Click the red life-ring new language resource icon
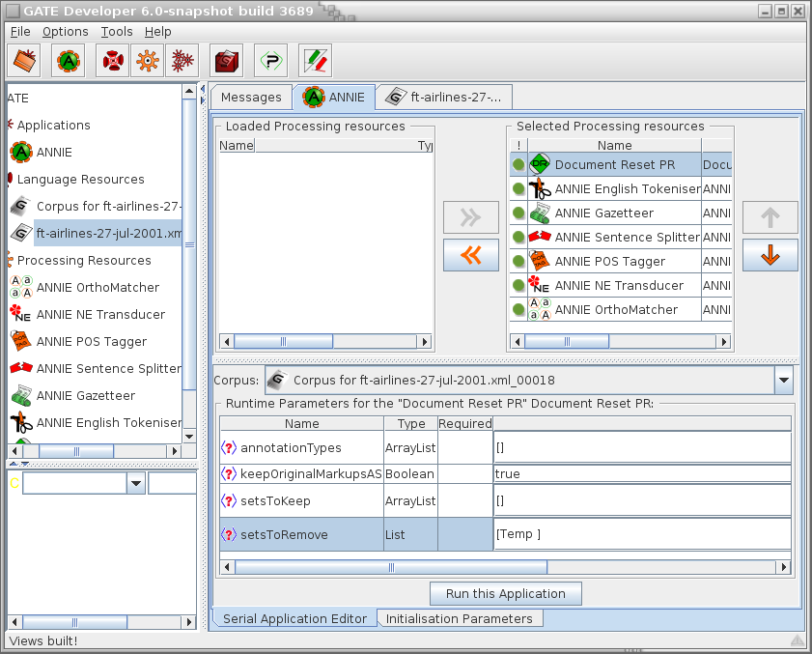Image resolution: width=812 pixels, height=654 pixels. coord(112,61)
